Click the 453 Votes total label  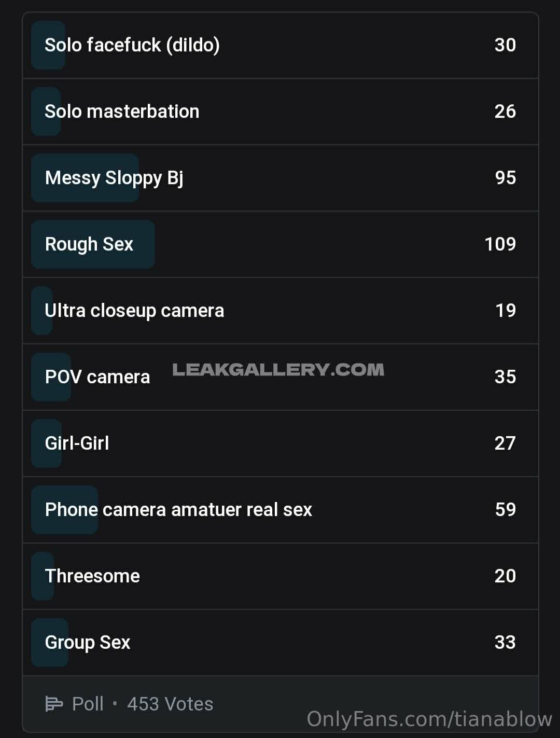coord(170,704)
